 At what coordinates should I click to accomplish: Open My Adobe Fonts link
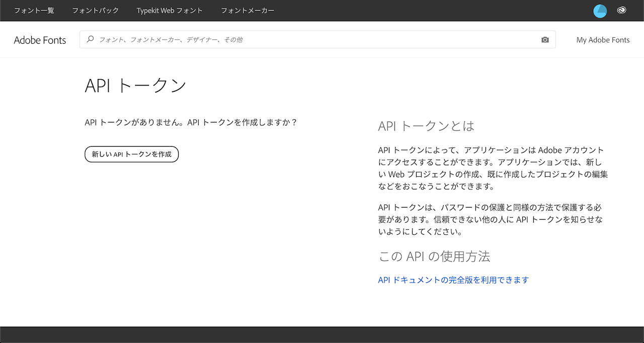click(603, 40)
